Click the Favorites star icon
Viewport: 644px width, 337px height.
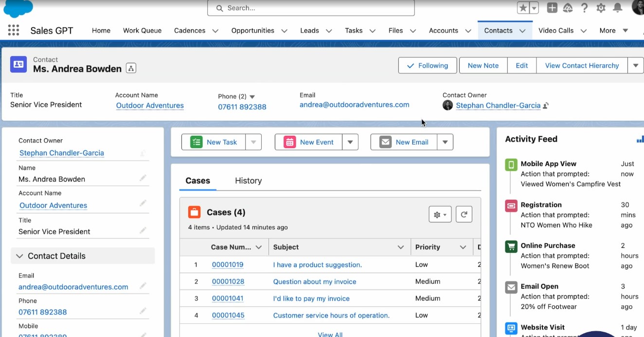523,8
